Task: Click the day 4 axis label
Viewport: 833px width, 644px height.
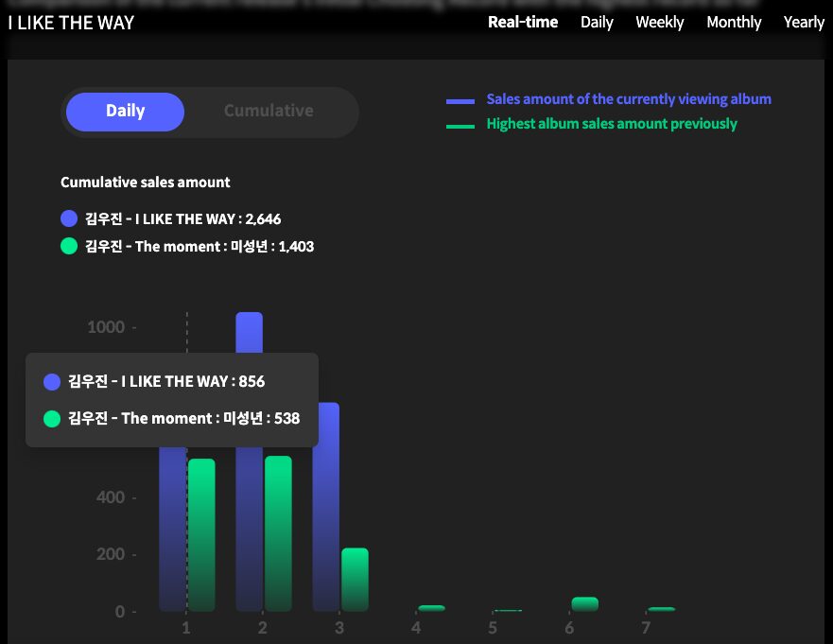Action: pyautogui.click(x=416, y=627)
